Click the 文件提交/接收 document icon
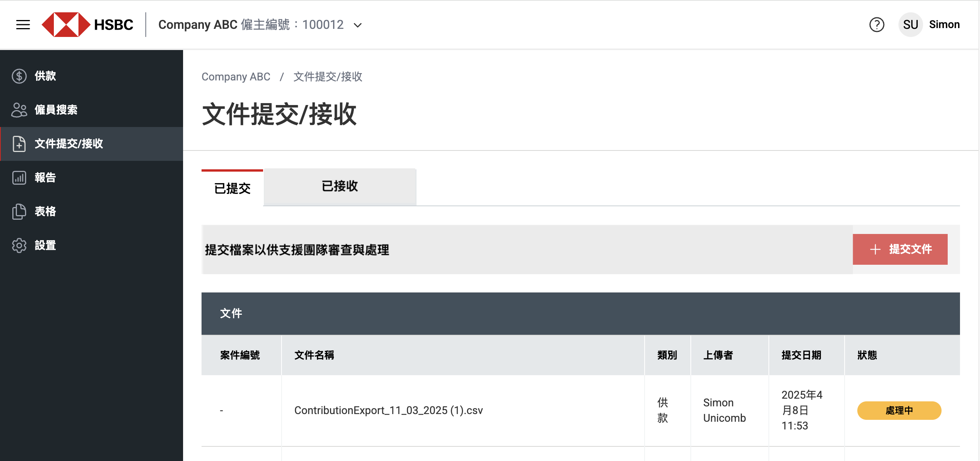The width and height of the screenshot is (980, 461). [19, 144]
